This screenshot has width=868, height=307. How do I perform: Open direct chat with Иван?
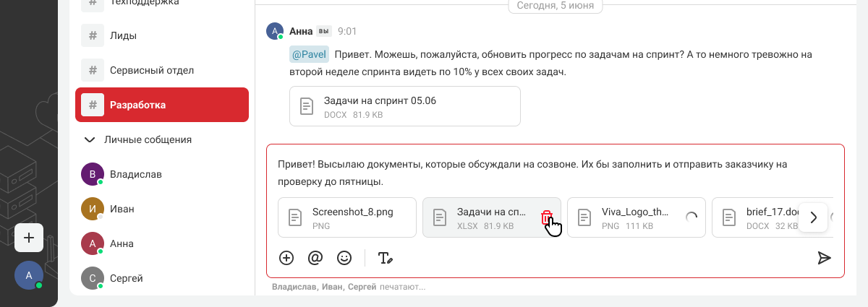coord(122,209)
